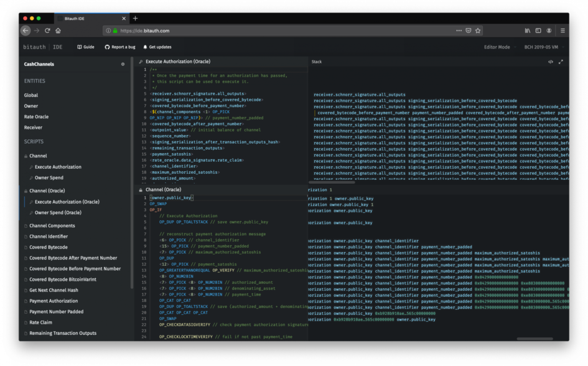Screen dimensions: 588x366
Task: Save the page to Pocket
Action: pos(469,30)
